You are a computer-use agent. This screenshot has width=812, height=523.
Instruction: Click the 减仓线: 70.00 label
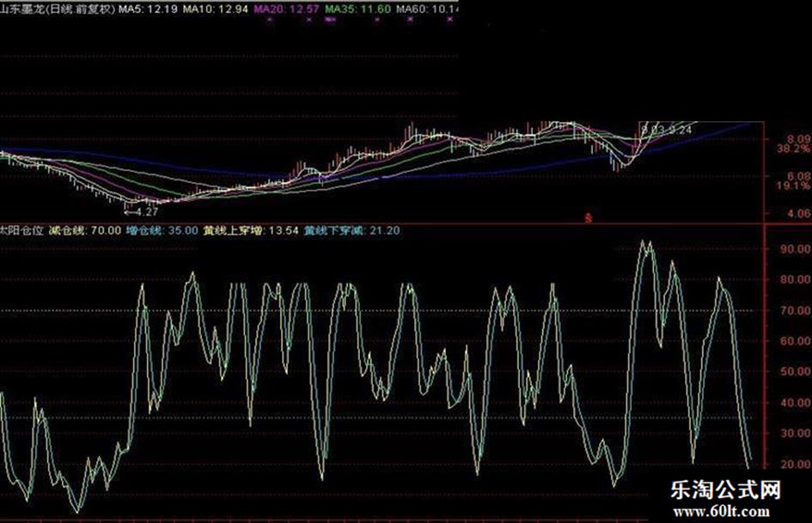(85, 230)
